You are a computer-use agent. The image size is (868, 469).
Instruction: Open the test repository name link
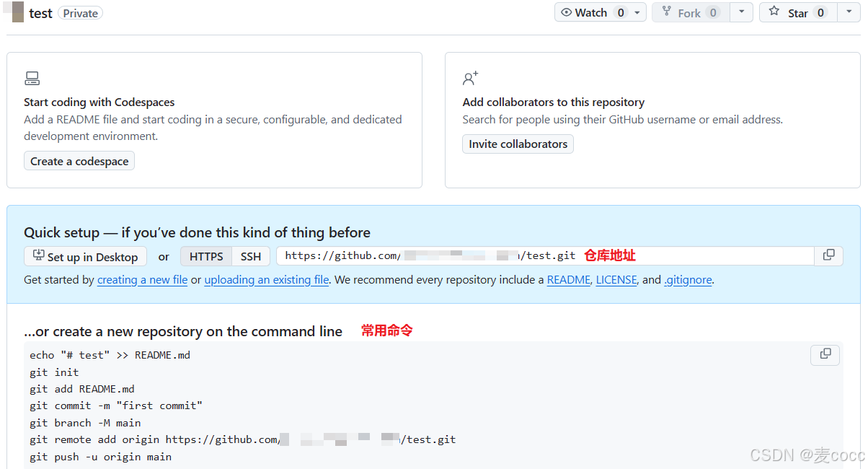pos(40,13)
